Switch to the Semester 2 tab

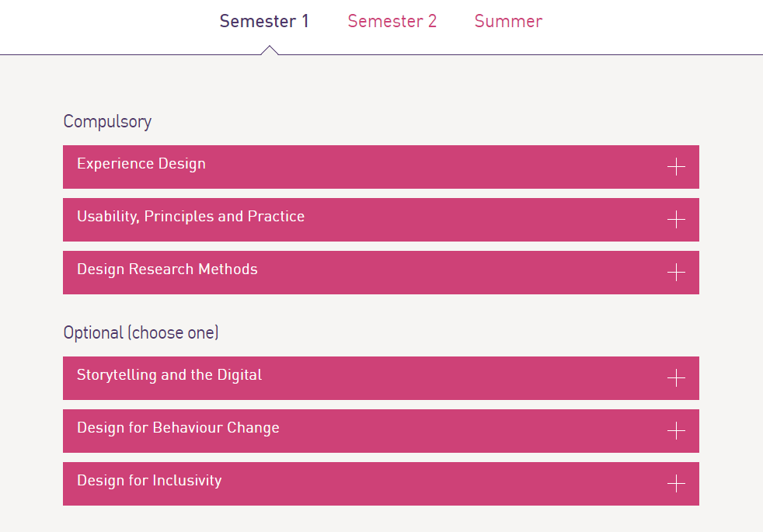pyautogui.click(x=392, y=21)
